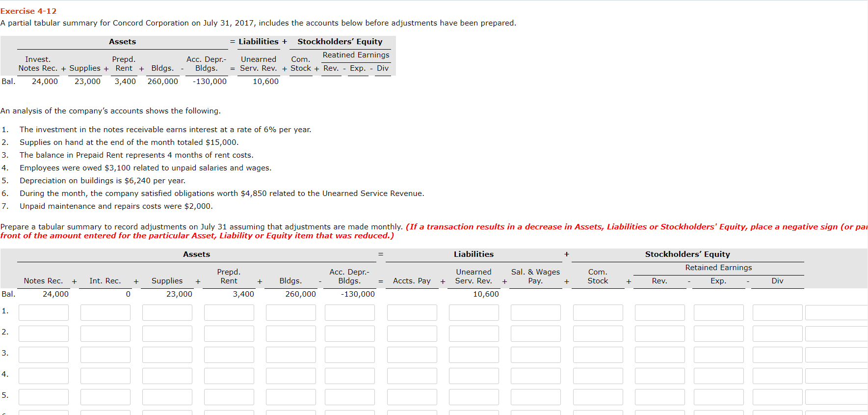The image size is (868, 415).
Task: Click row 1 Acc. Depr.-Bldgs. input field
Action: (350, 312)
